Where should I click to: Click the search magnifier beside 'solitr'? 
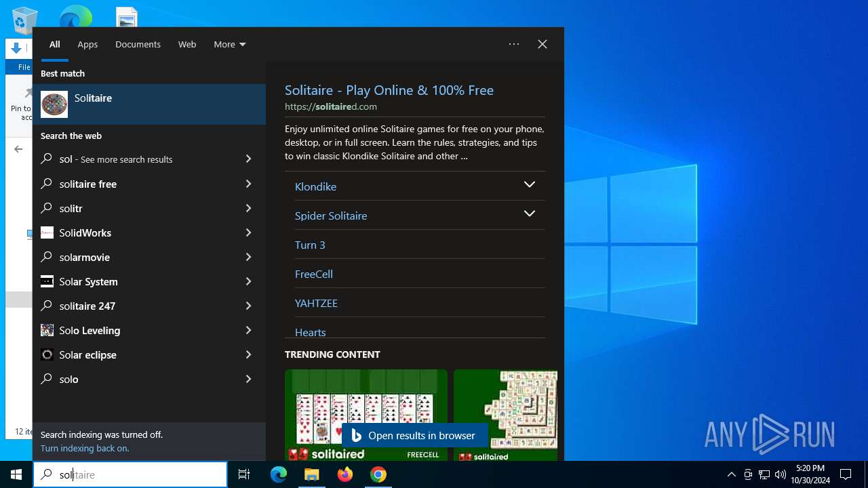pos(47,208)
